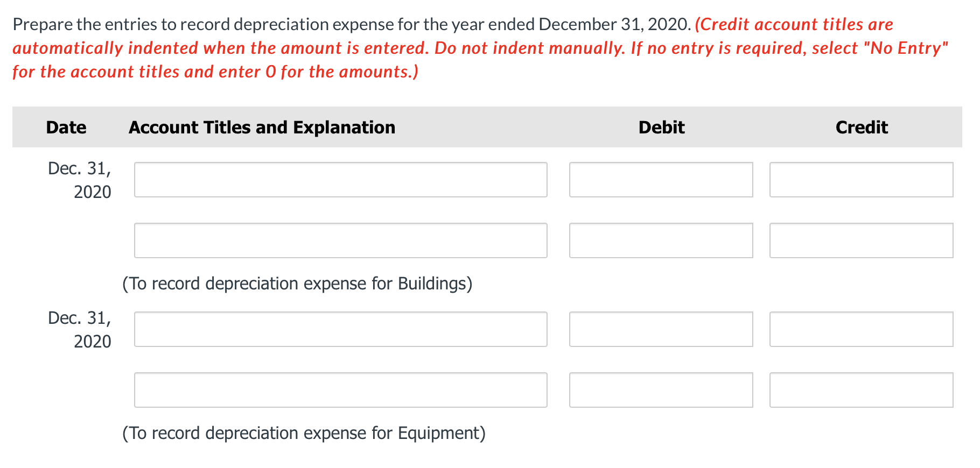The image size is (980, 468).
Task: Click the Debit column header
Action: point(661,127)
